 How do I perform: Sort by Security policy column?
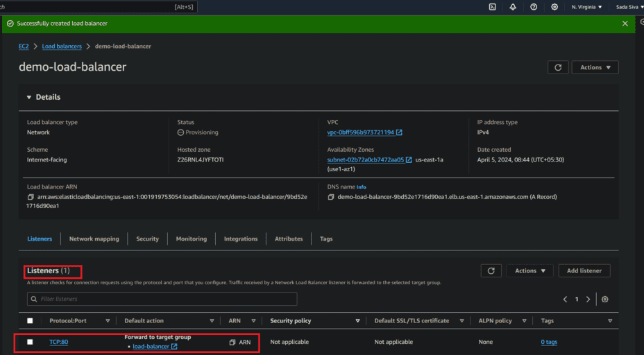(357, 321)
